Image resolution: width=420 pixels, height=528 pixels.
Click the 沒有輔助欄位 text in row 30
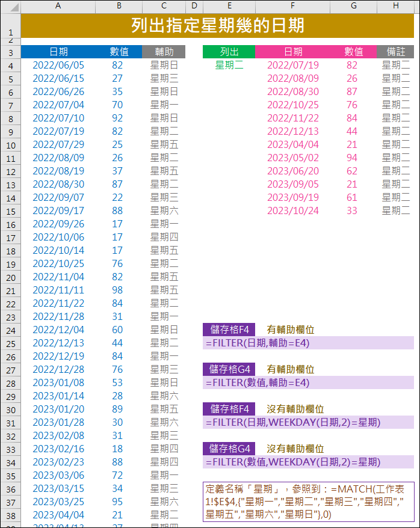click(295, 409)
